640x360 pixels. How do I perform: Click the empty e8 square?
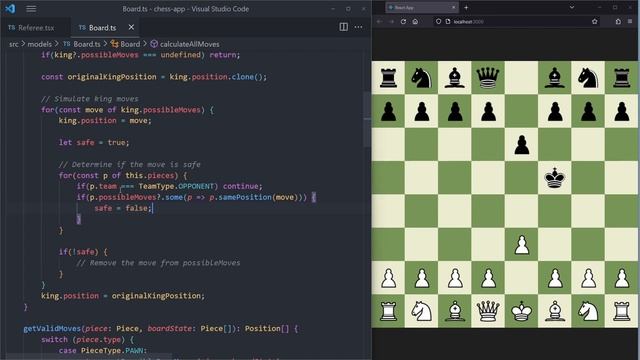click(521, 78)
